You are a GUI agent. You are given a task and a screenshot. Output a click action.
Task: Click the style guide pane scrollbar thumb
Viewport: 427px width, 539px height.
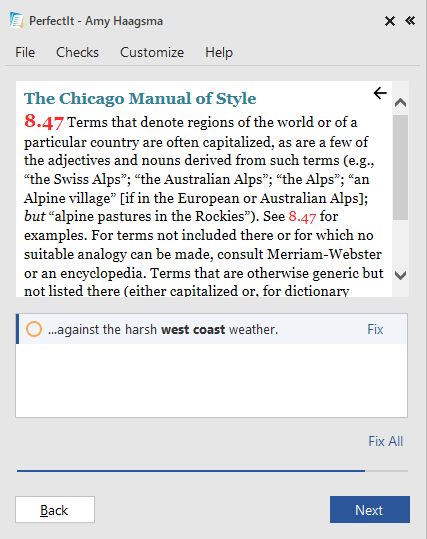(401, 167)
